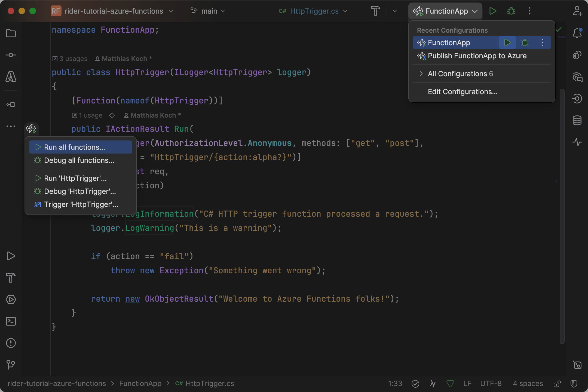The height and width of the screenshot is (392, 588).
Task: Click the Azure Functions lightning gutter icon
Action: click(x=31, y=128)
